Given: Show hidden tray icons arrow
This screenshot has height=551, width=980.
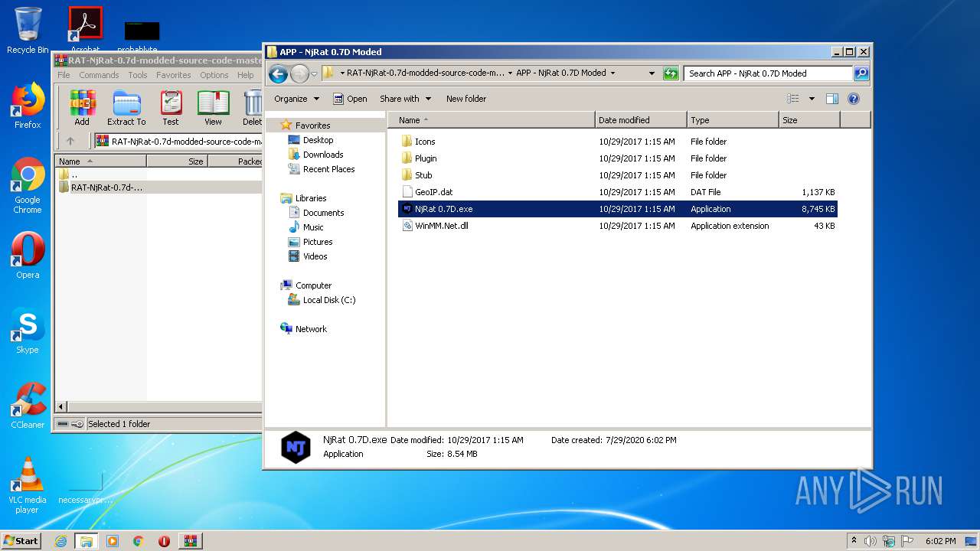Looking at the screenshot, I should pos(854,541).
